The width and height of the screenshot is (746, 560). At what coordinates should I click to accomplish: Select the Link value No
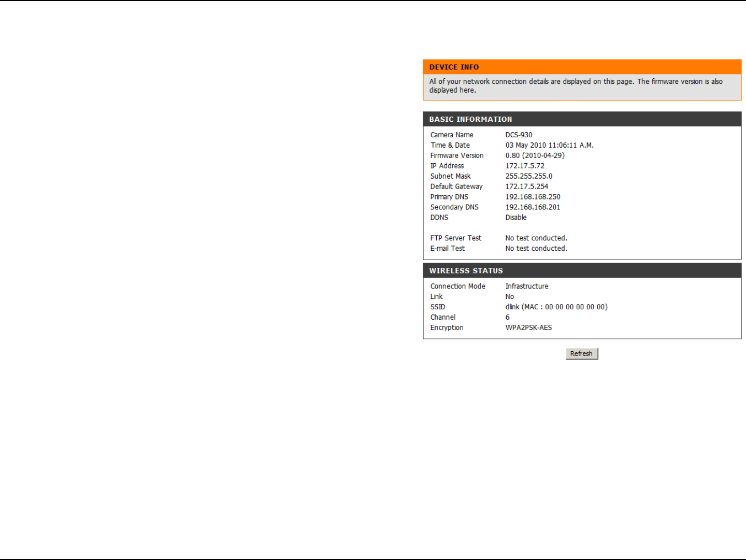tap(510, 296)
